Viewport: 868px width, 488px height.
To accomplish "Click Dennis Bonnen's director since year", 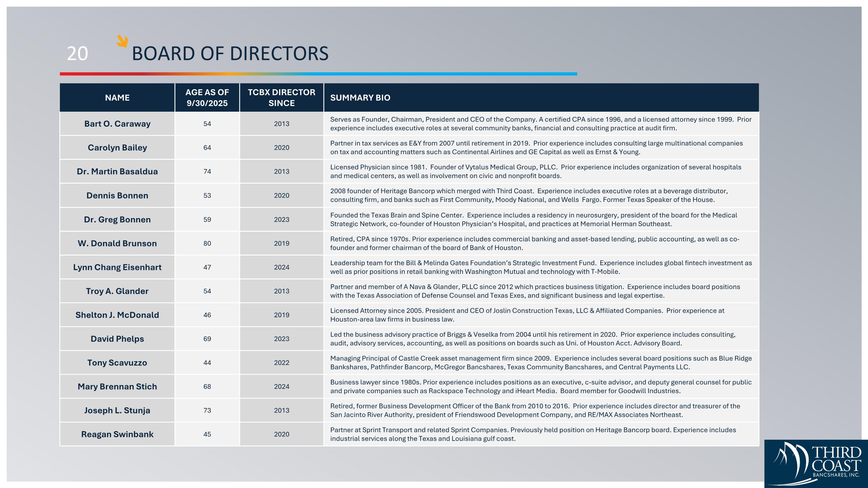I will (x=281, y=195).
